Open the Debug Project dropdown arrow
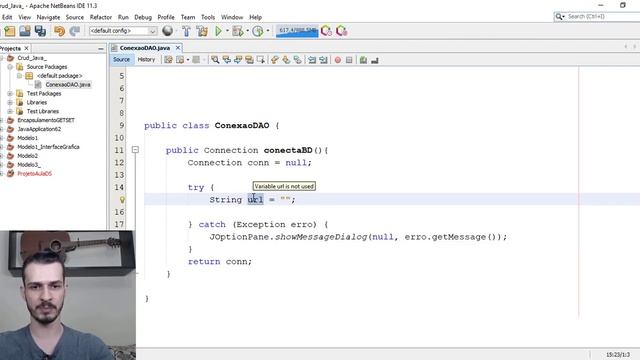Viewport: 640px width, 360px height. [248, 31]
